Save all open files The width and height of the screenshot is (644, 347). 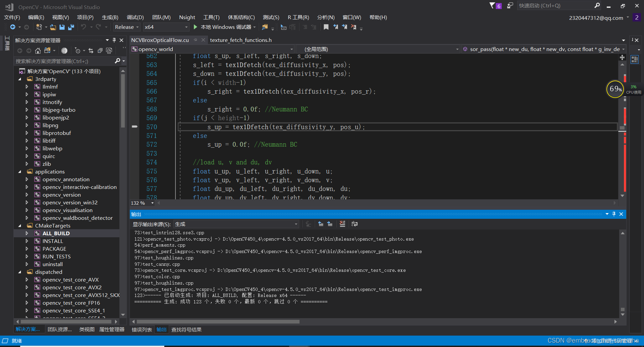point(71,27)
